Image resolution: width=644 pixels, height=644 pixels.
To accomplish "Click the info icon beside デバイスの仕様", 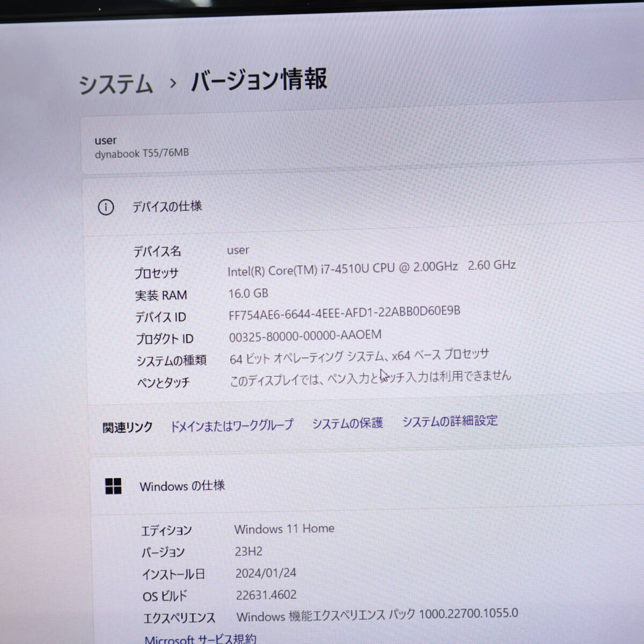I will tap(106, 207).
